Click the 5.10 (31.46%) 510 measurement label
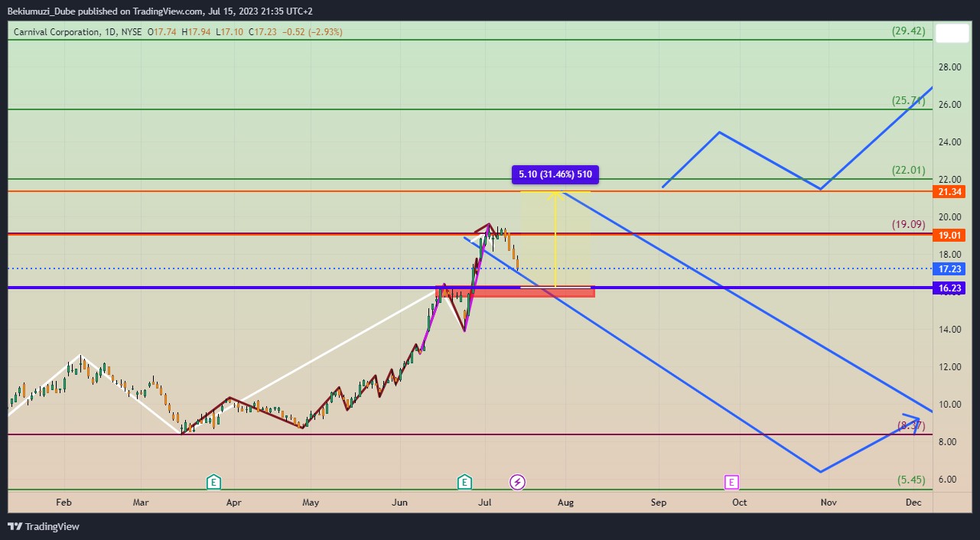980x540 pixels. click(555, 175)
